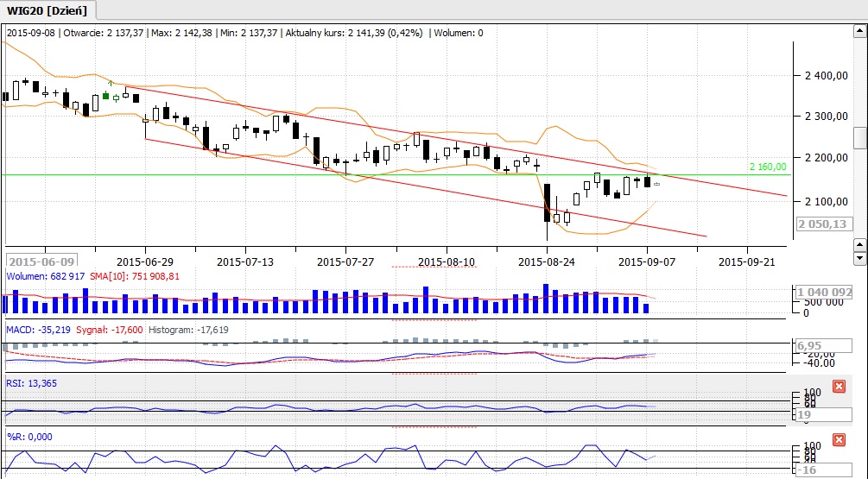
Task: Click the green filled candlestick near chart start
Action: 105,96
